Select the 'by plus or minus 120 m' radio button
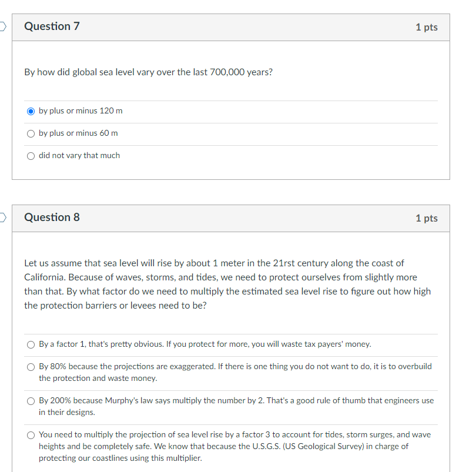Viewport: 476px width, 472px height. coord(31,111)
